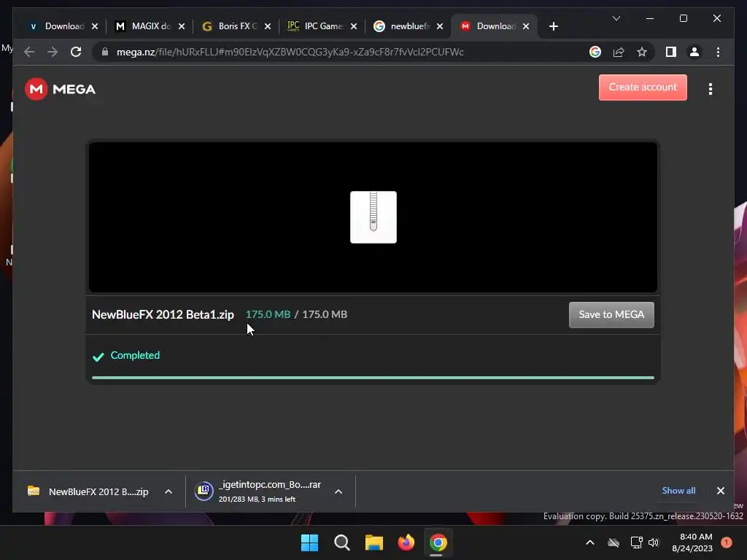
Task: Click Save to MEGA button
Action: 611,315
